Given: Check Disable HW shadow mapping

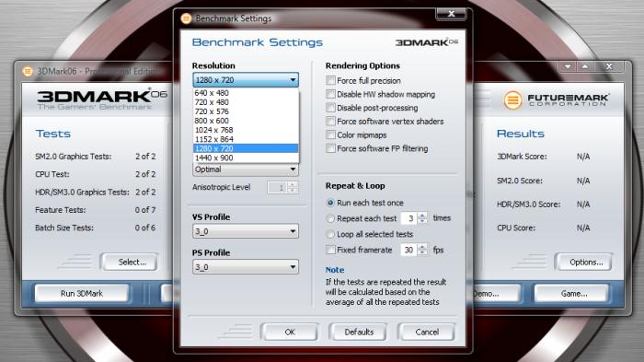Looking at the screenshot, I should coord(330,94).
